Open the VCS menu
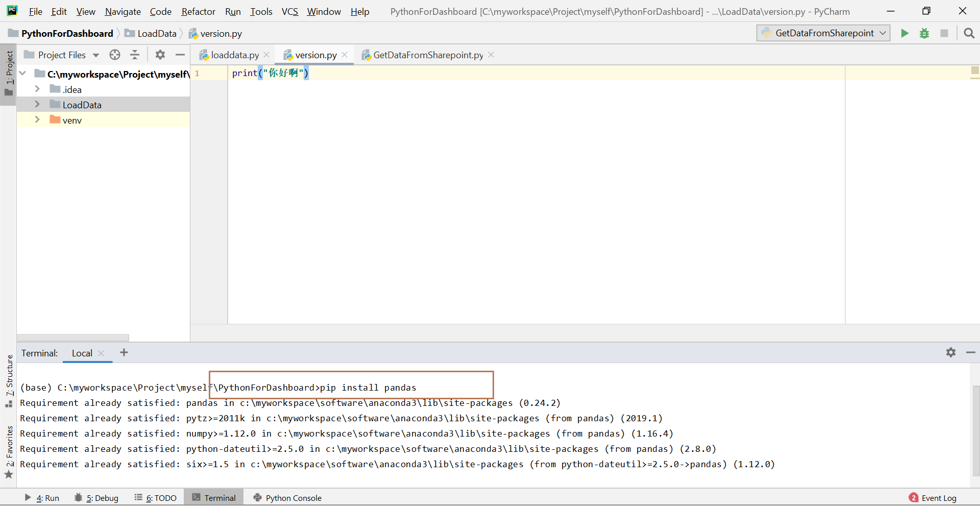Viewport: 980px width, 506px height. pyautogui.click(x=290, y=11)
